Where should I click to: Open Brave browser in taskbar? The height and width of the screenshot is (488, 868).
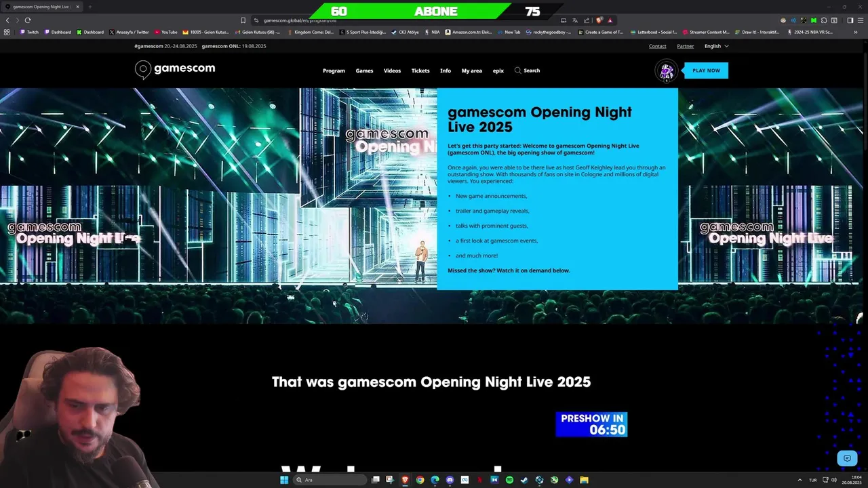pyautogui.click(x=406, y=480)
